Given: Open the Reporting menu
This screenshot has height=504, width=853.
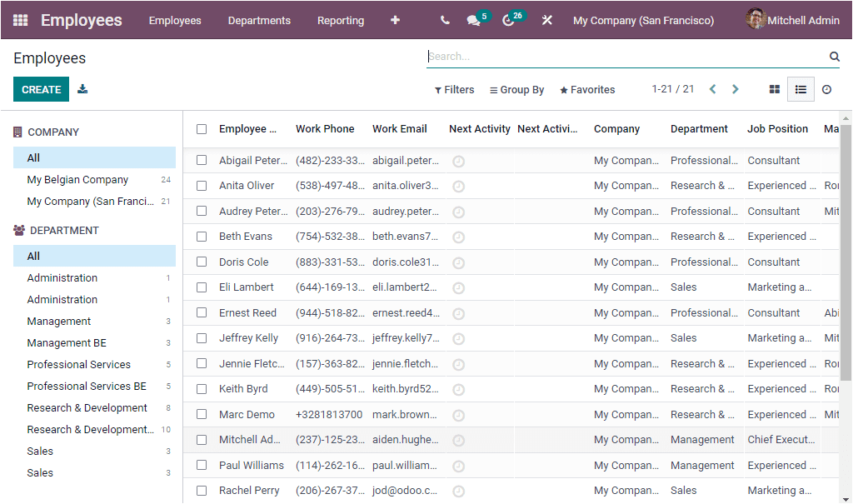Looking at the screenshot, I should 341,20.
